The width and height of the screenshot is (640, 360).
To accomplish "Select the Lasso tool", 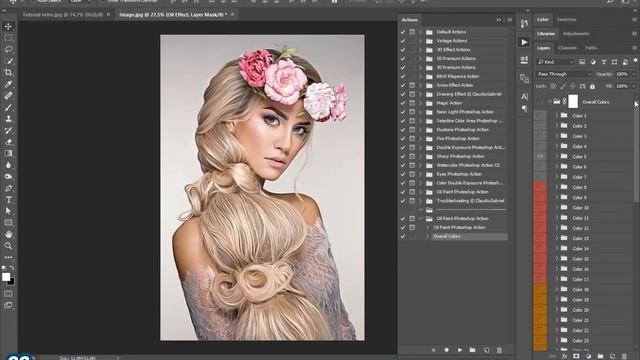I will [8, 49].
